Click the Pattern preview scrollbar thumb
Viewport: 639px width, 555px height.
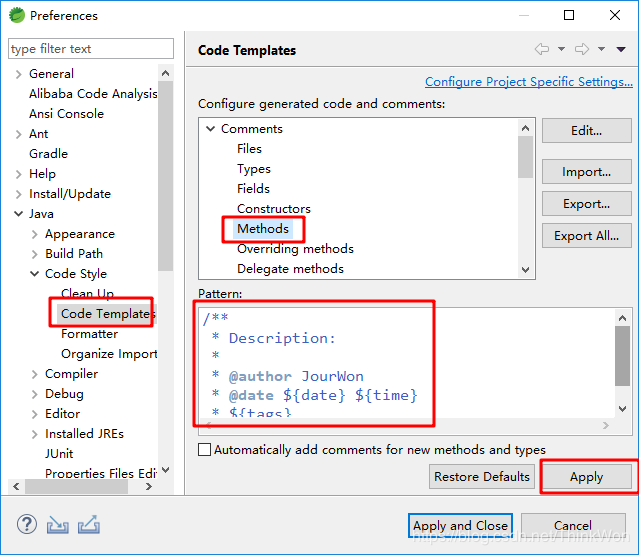tap(622, 356)
